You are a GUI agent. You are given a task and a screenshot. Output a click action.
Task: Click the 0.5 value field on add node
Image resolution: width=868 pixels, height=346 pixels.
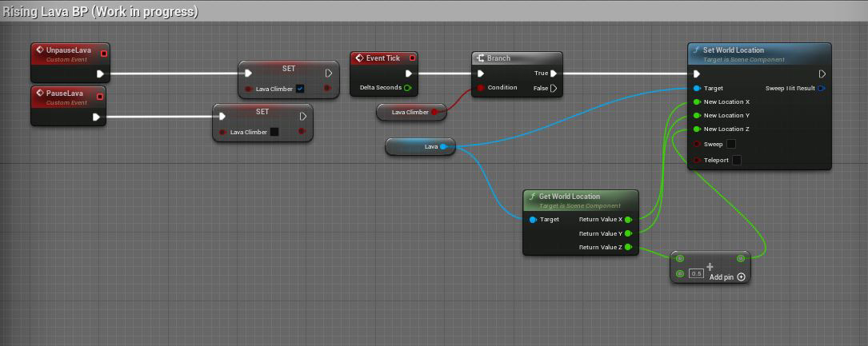696,273
